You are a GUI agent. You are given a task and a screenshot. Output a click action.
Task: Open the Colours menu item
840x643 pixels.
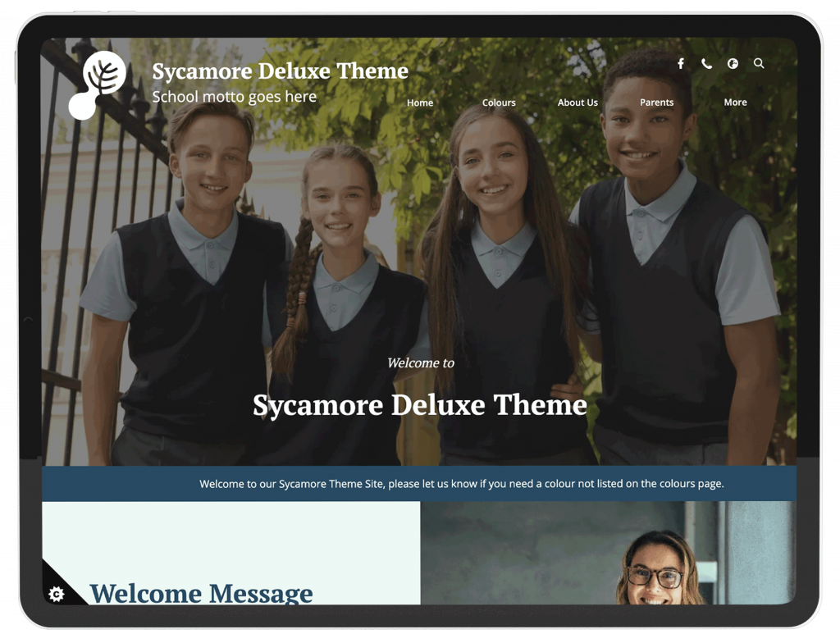[499, 103]
